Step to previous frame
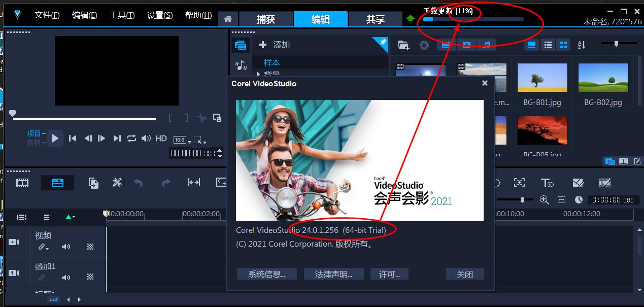 pos(88,138)
